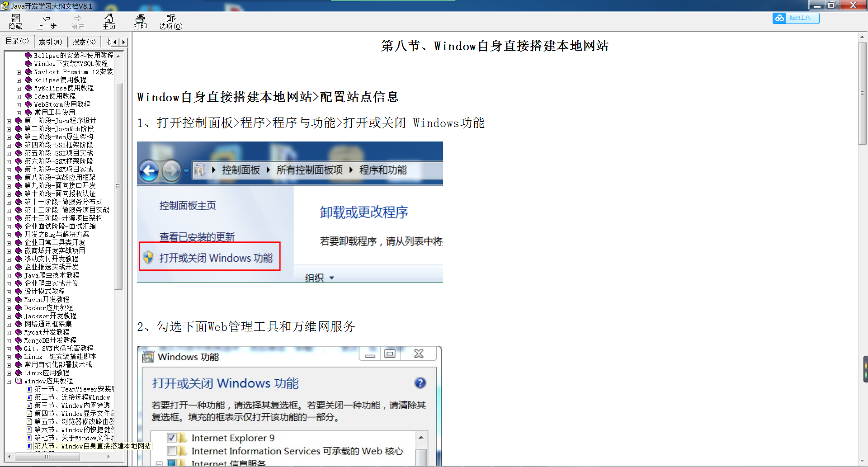The height and width of the screenshot is (467, 868).
Task: Select Git、SVN代码托管教程 in the tree
Action: (x=59, y=348)
